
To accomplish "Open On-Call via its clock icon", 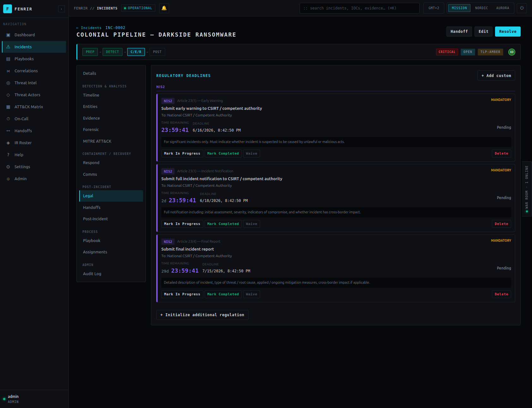I will [x=8, y=119].
